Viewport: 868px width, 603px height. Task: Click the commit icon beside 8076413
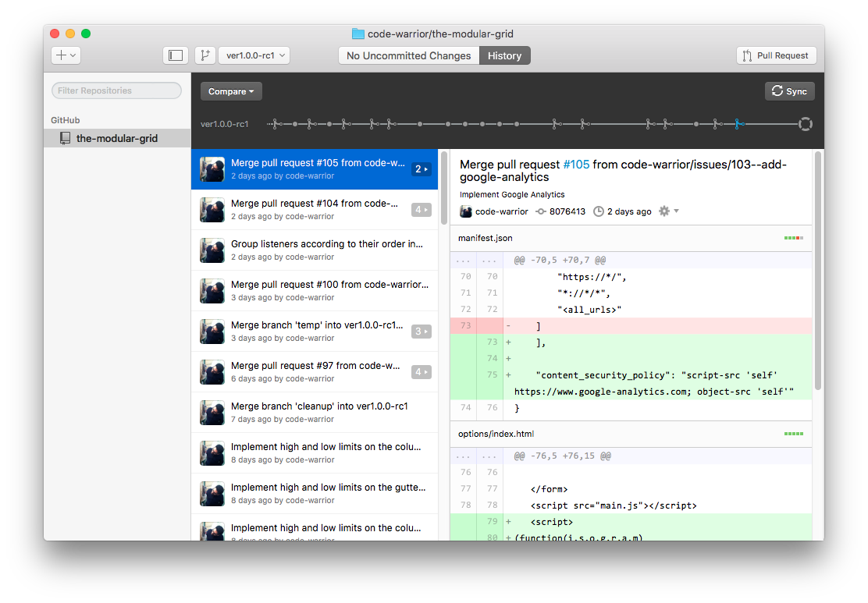[541, 211]
